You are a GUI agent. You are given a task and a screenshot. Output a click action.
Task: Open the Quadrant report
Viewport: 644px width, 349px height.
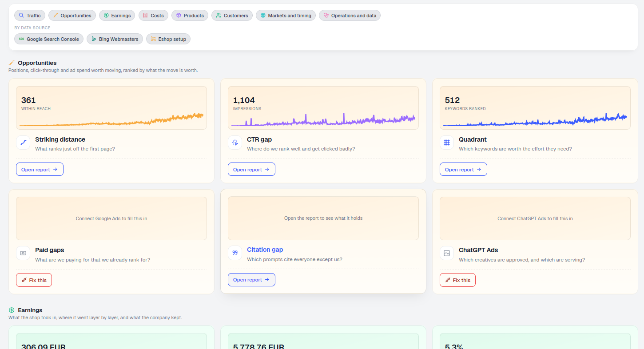coord(463,169)
